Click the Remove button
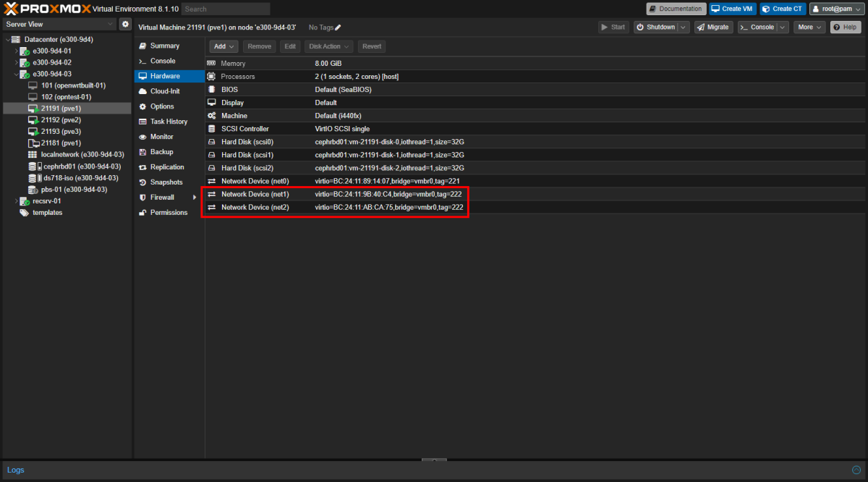The width and height of the screenshot is (868, 482). [x=259, y=46]
